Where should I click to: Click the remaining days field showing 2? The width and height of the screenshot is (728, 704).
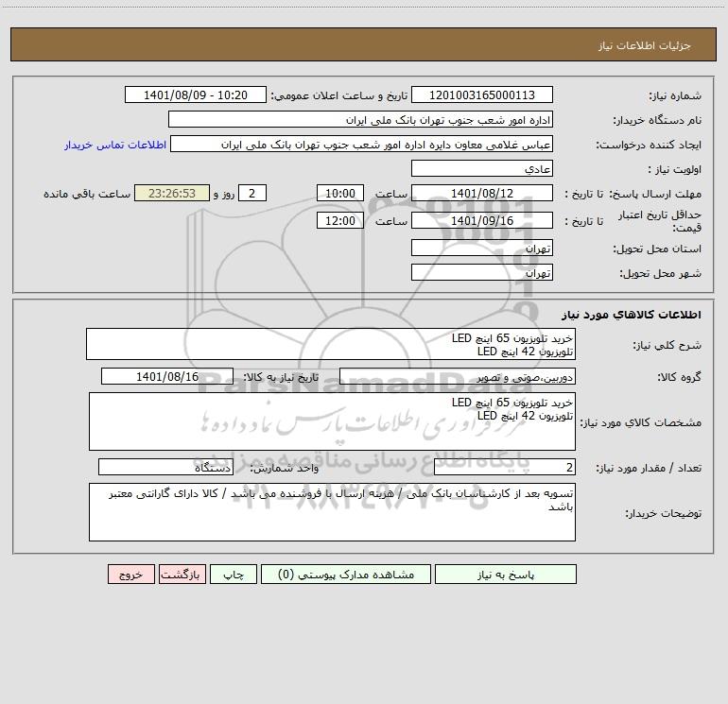click(x=252, y=193)
